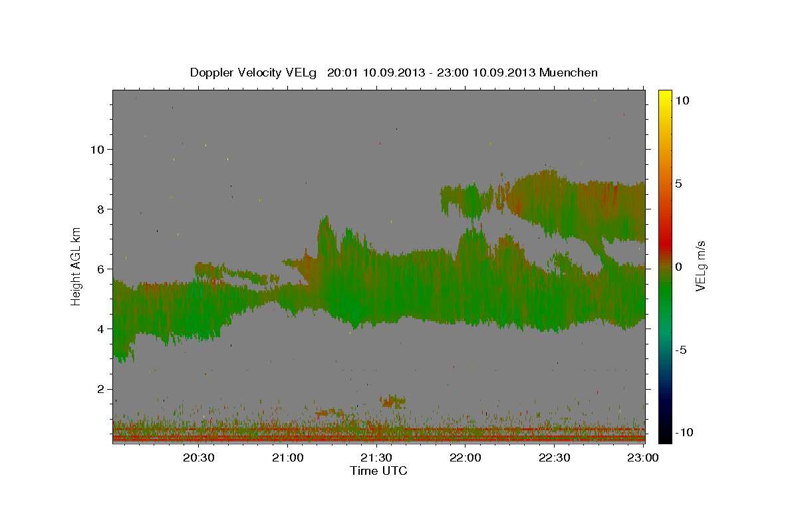Click the 'VELg m/s' colorbar label
Viewport: 798px width, 532px height.
[x=700, y=267]
